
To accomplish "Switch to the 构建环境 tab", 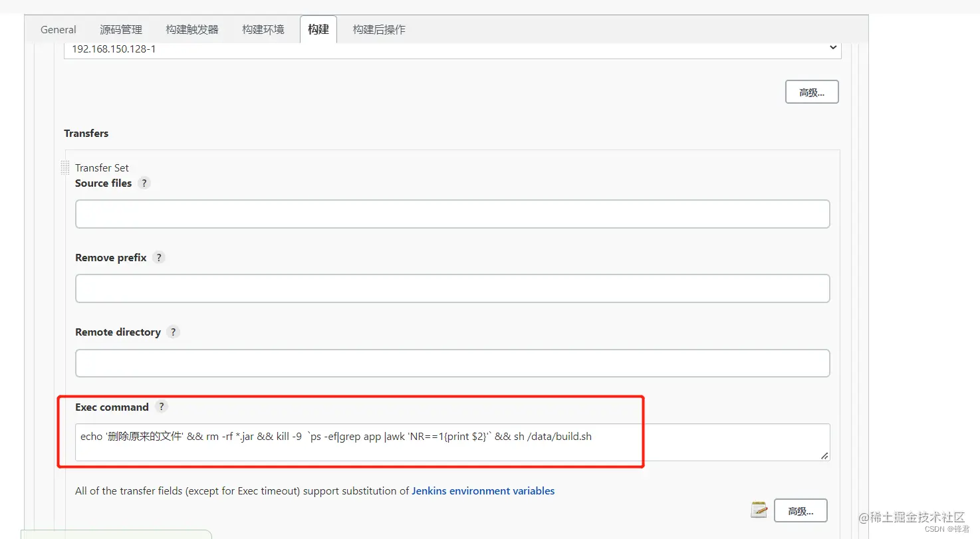I will 263,29.
